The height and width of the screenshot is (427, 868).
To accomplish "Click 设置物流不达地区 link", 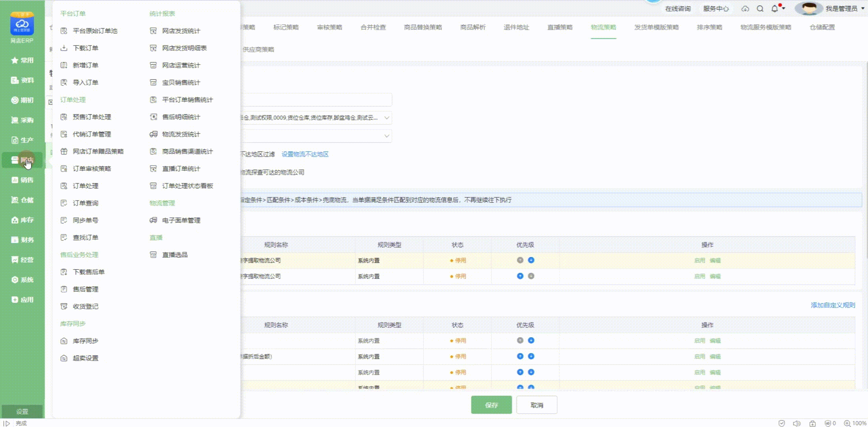I will [x=305, y=154].
